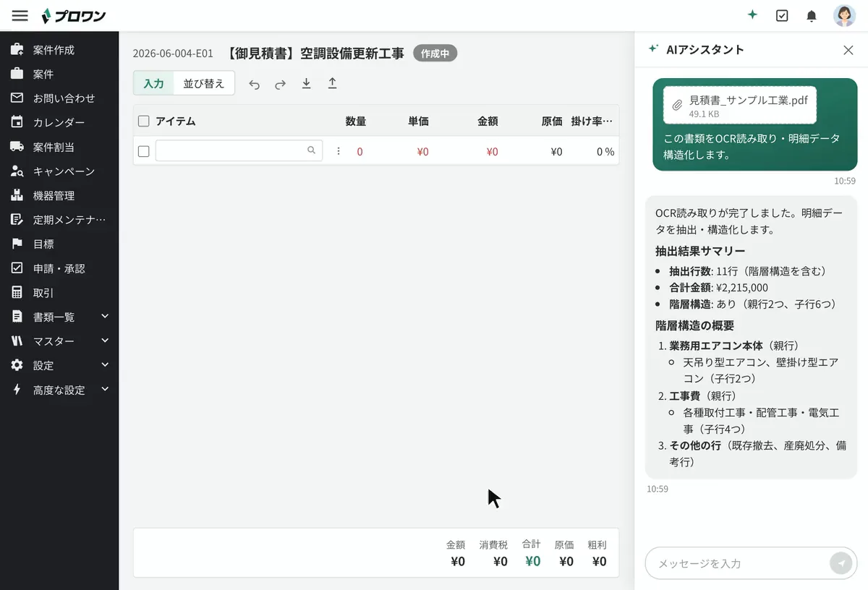This screenshot has height=590, width=868.
Task: Redo the last edit
Action: click(280, 84)
